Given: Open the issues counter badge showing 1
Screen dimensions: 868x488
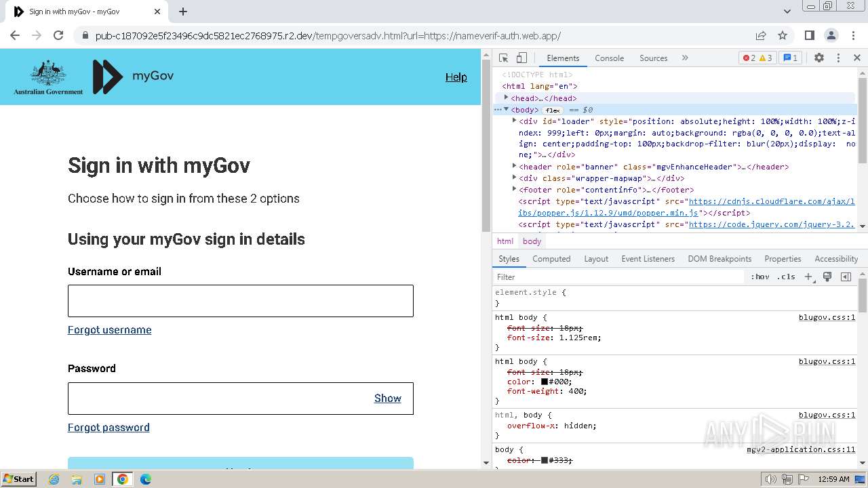Looking at the screenshot, I should pos(789,58).
